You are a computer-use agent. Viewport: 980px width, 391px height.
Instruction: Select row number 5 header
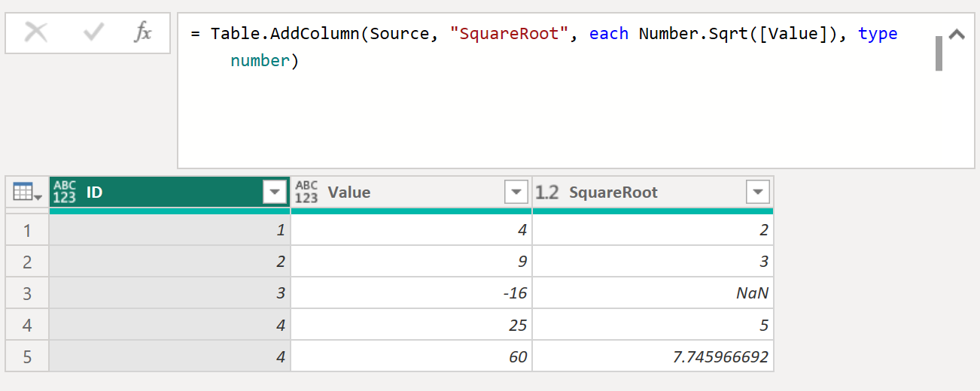[27, 356]
